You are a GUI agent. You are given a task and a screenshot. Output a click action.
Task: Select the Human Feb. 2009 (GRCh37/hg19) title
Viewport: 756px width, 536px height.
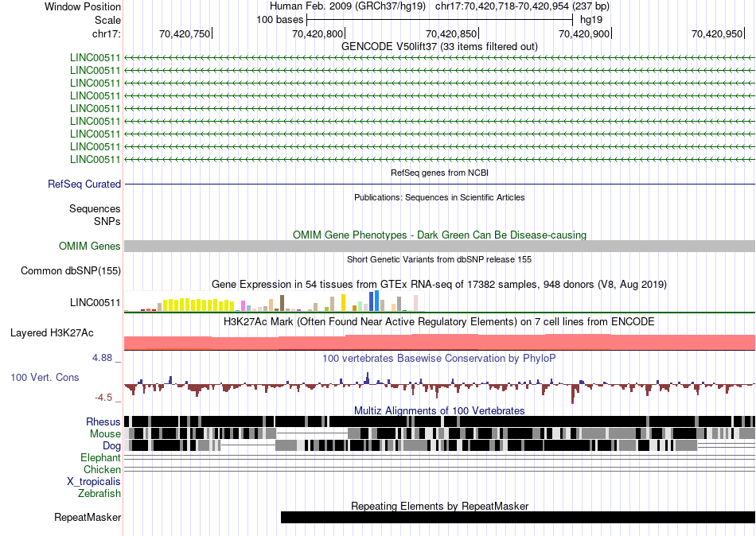click(348, 6)
